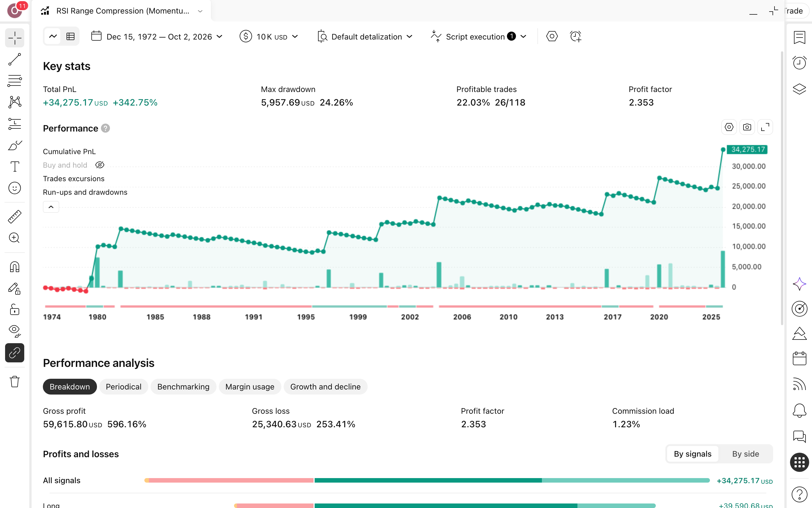Open the emoji icons tool

14,188
